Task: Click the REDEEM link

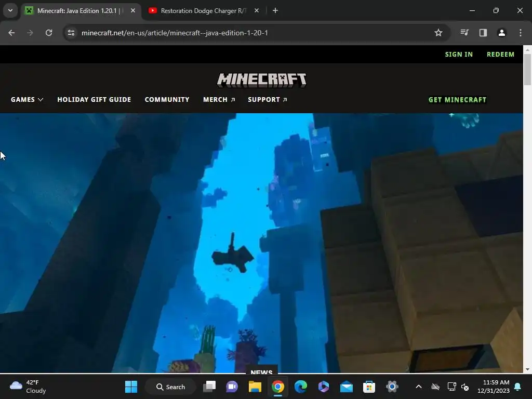Action: (500, 54)
